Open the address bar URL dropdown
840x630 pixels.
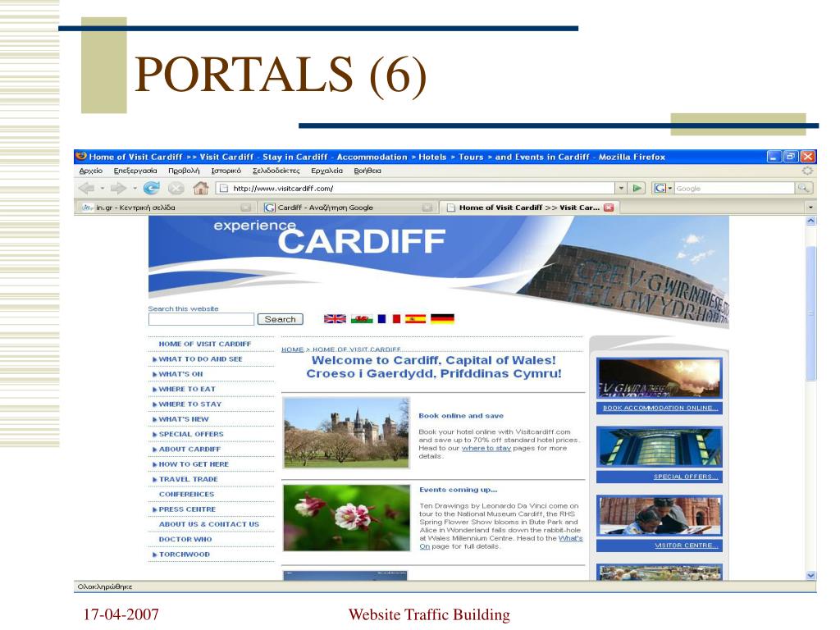tap(622, 188)
